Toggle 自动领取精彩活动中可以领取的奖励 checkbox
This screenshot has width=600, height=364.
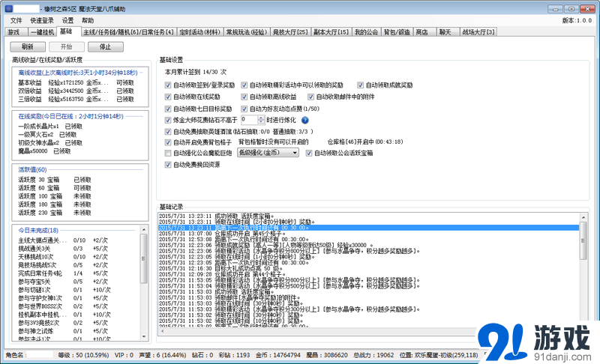(x=244, y=85)
